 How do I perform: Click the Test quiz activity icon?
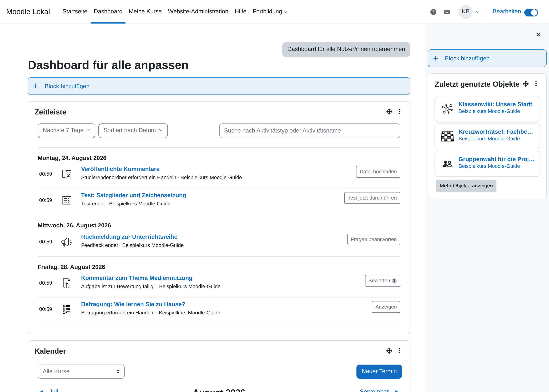tap(67, 200)
